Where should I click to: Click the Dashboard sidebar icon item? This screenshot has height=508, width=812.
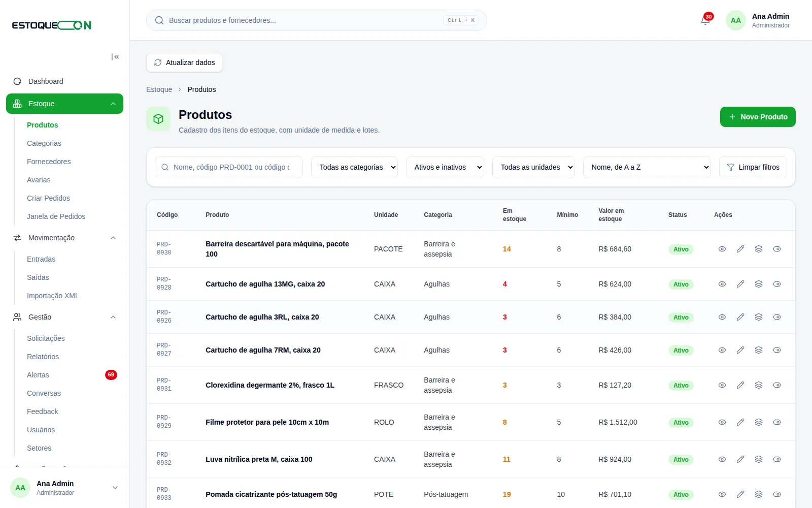pos(64,81)
